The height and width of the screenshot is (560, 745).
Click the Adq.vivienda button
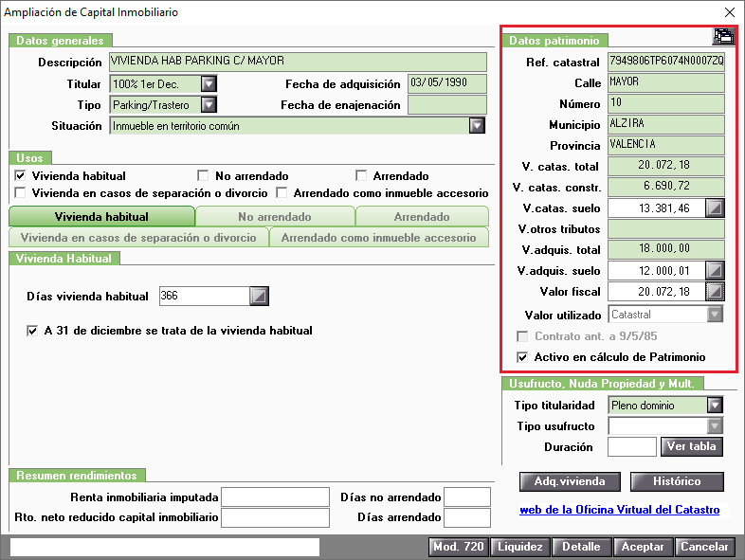click(570, 481)
